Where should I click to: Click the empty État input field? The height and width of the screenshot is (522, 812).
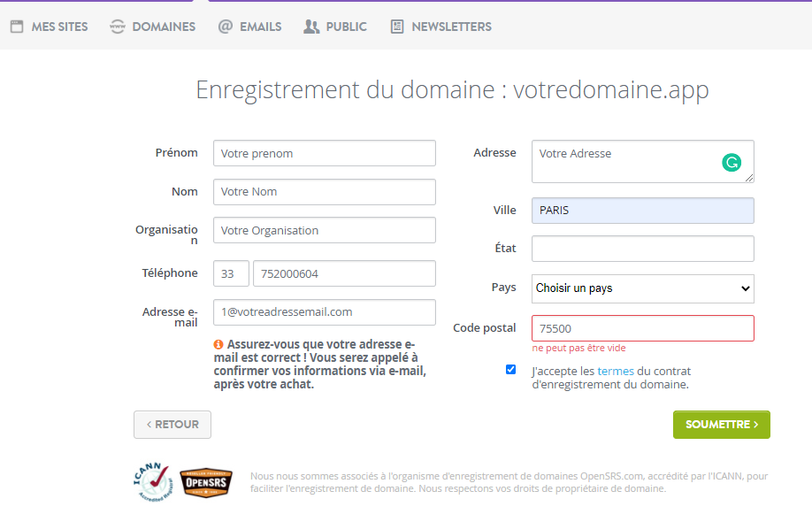click(643, 249)
